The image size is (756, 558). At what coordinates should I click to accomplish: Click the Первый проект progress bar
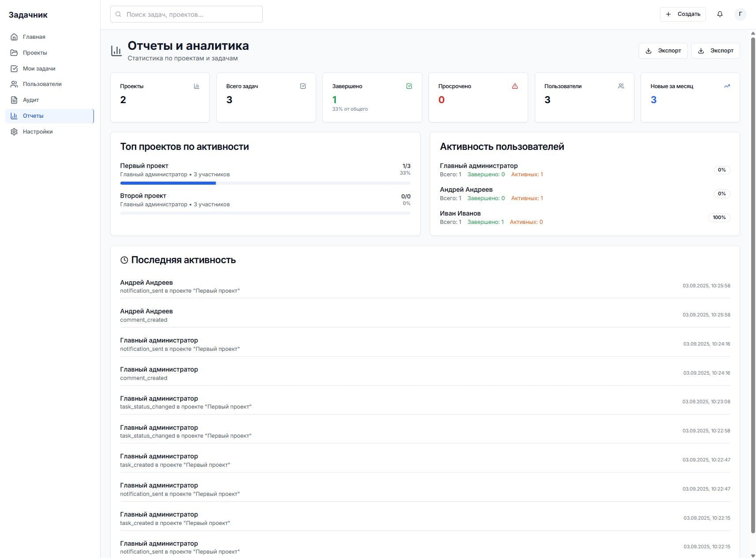click(x=265, y=183)
